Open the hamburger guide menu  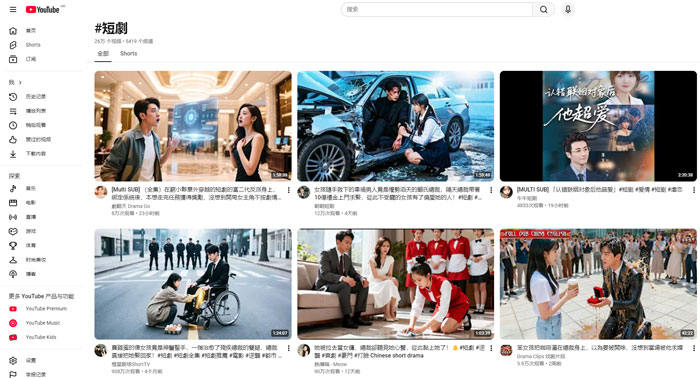tap(13, 9)
